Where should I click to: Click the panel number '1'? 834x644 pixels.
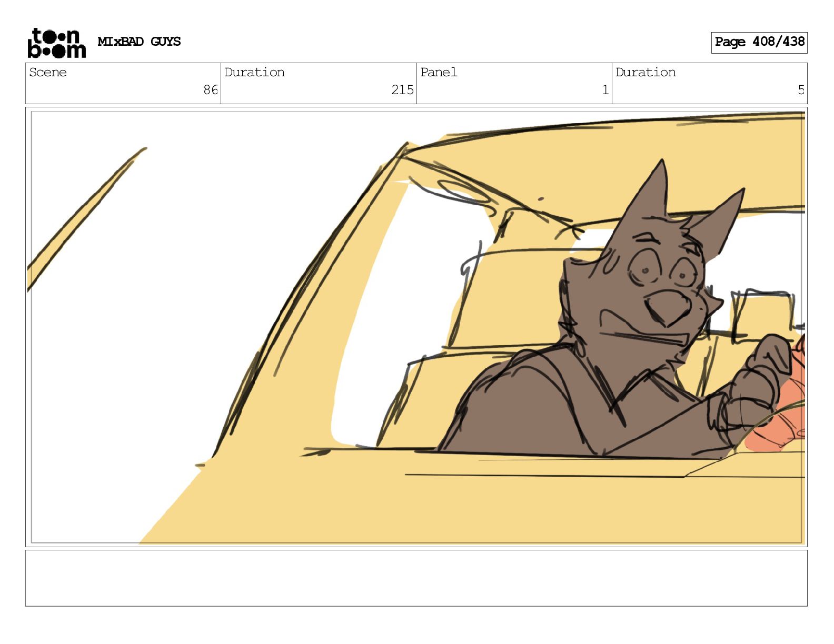tap(605, 90)
